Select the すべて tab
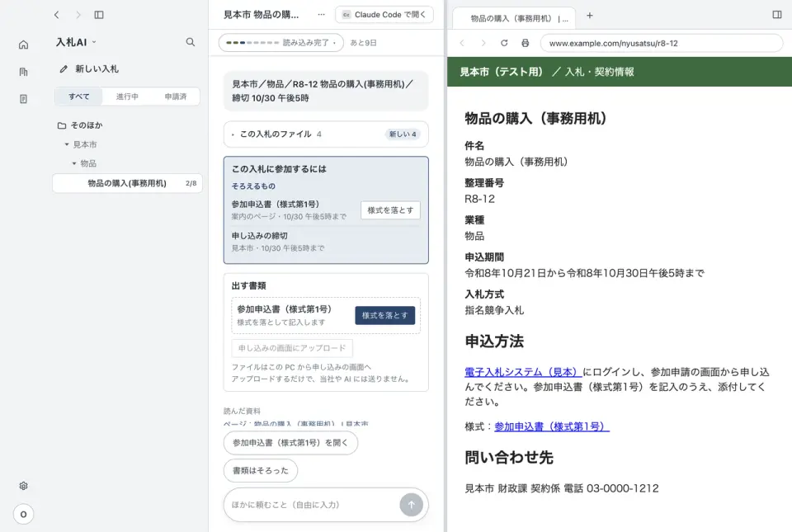This screenshot has width=792, height=532. (79, 97)
